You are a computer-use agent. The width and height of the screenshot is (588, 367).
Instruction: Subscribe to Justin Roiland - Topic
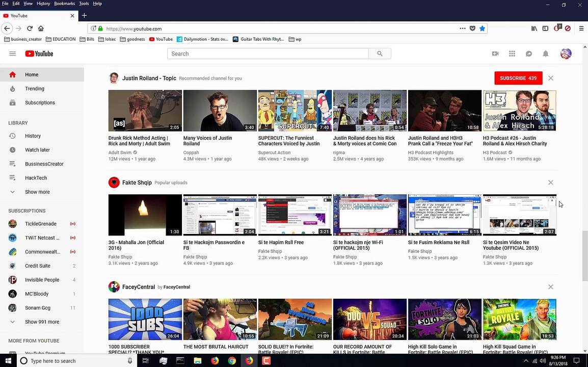[518, 78]
